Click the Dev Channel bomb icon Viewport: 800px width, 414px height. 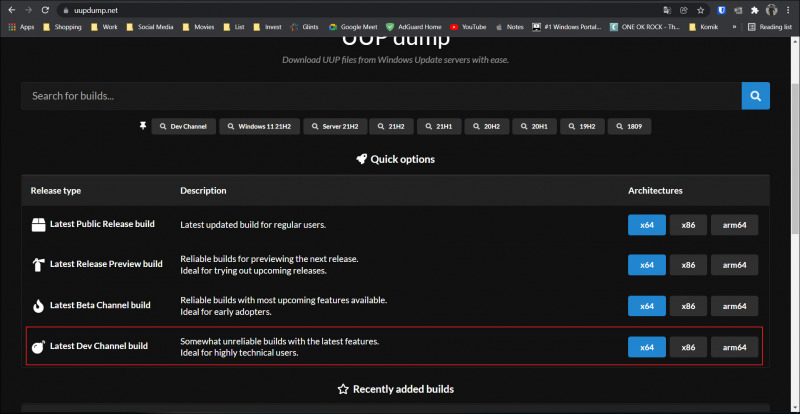tap(38, 347)
